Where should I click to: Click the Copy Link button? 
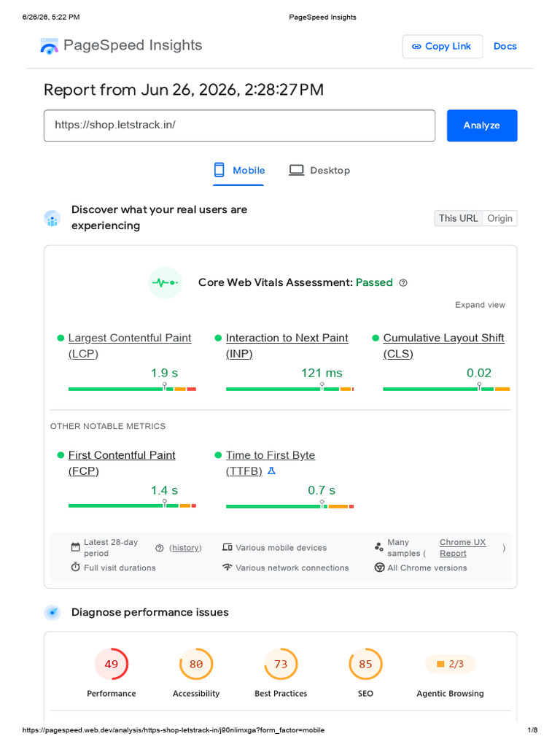click(443, 46)
